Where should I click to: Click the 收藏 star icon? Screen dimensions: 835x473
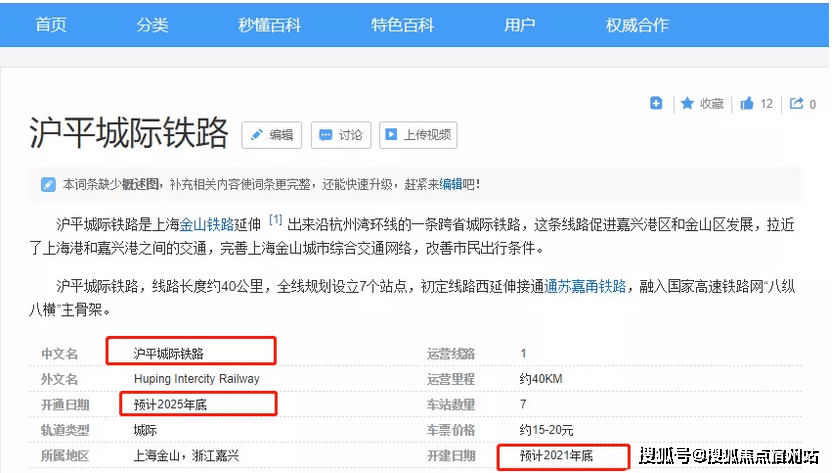coord(688,103)
